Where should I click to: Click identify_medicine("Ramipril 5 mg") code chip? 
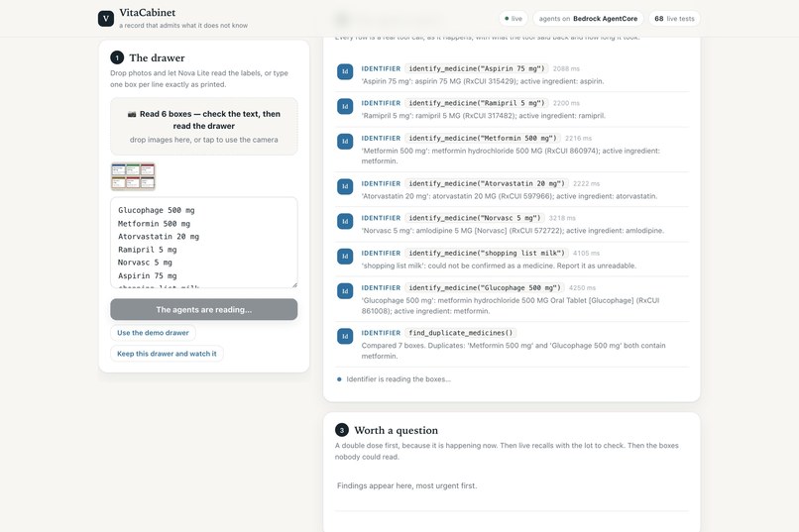(477, 103)
